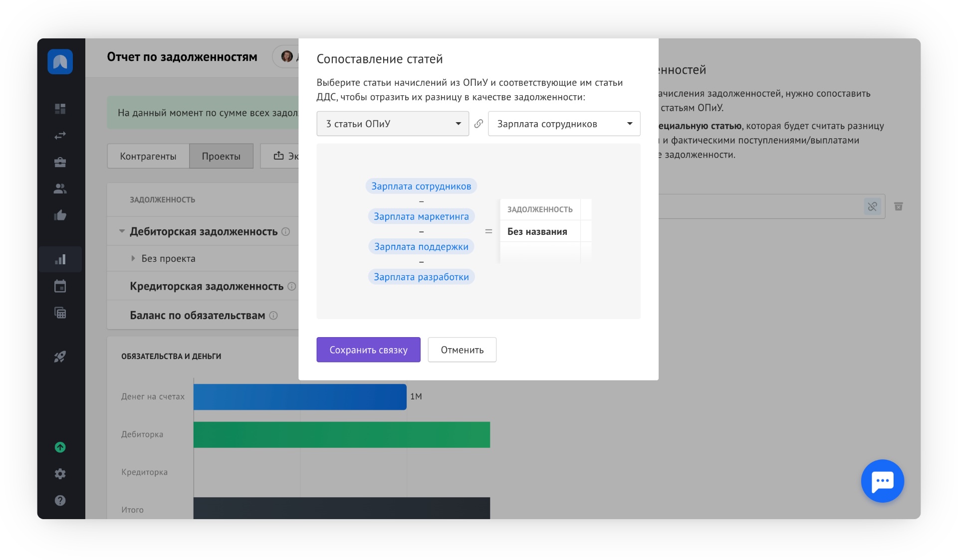Delete the mapping with trash icon
Viewport: 958px width, 560px height.
(898, 206)
